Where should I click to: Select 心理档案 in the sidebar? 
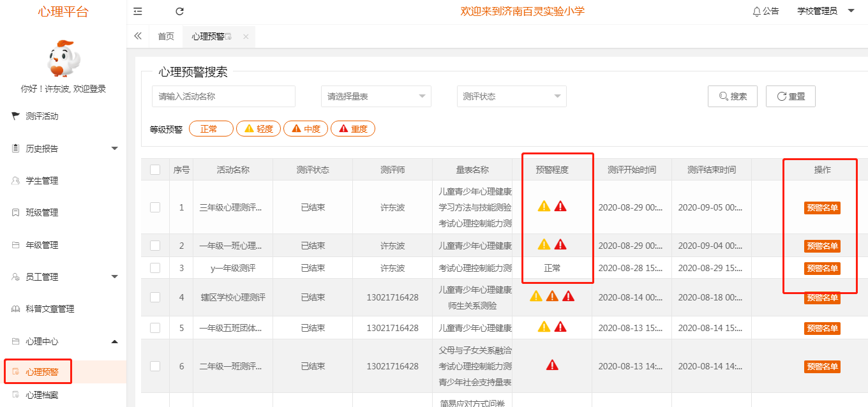tap(45, 395)
